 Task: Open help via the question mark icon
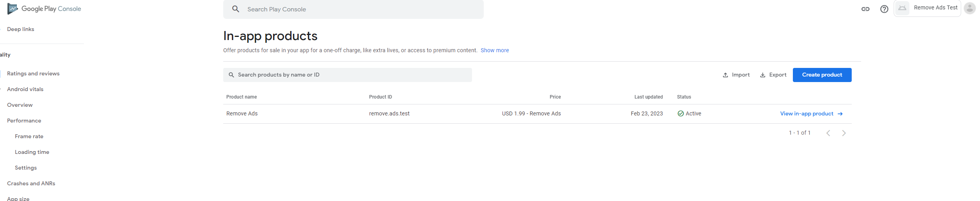tap(884, 9)
